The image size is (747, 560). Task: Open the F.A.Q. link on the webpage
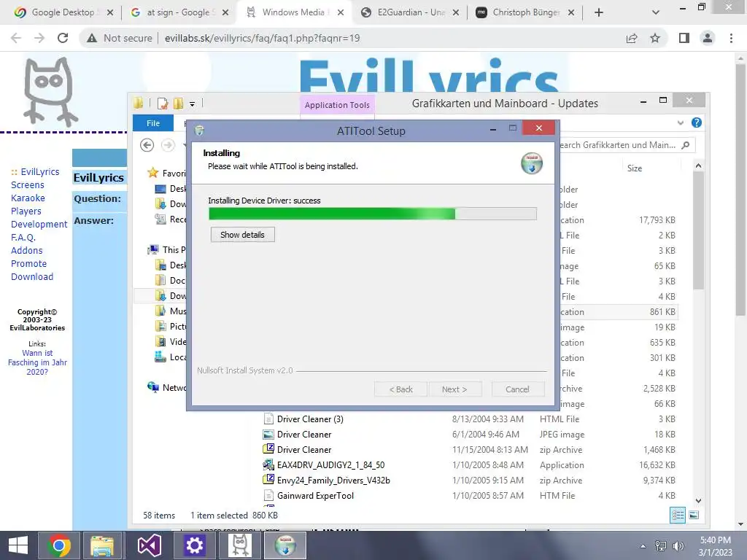[x=23, y=237]
